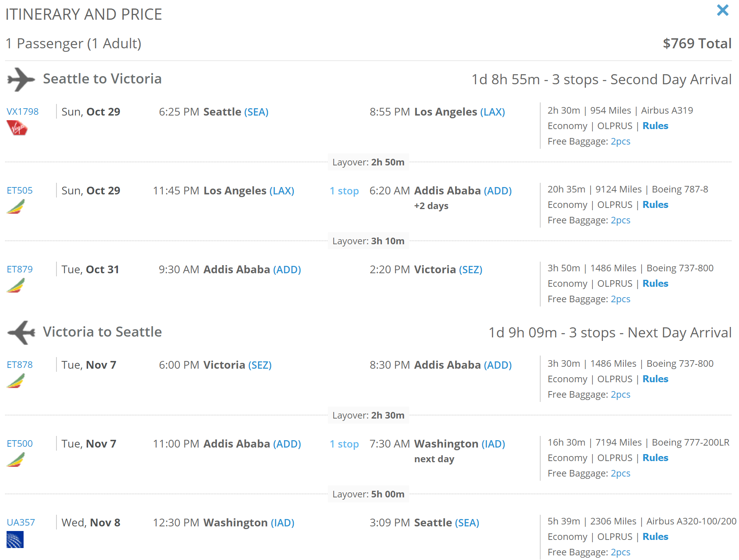This screenshot has width=739, height=560.
Task: View fare Rules for the ET879 Addis Ababa to Victoria flight
Action: [x=655, y=284]
